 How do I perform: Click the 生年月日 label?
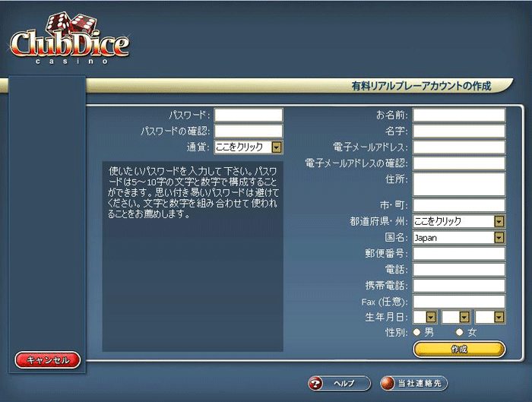[386, 317]
